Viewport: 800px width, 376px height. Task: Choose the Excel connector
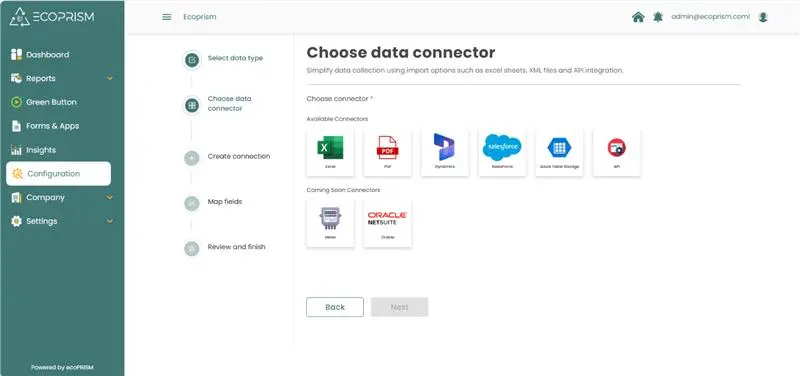click(330, 153)
